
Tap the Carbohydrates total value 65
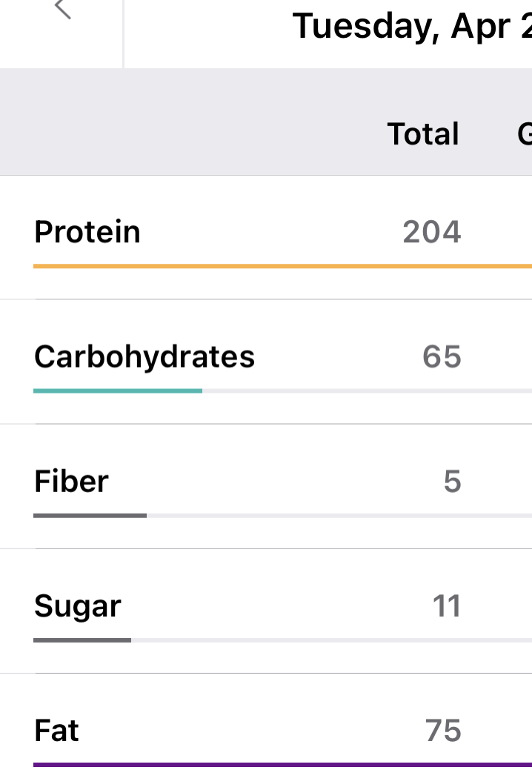pyautogui.click(x=442, y=357)
